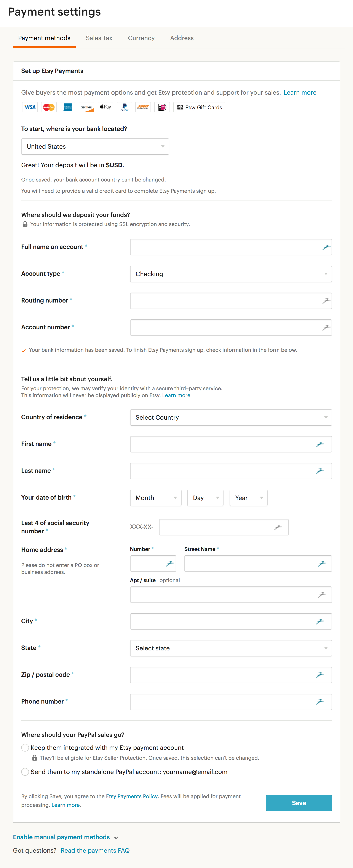Viewport: 353px width, 868px height.
Task: Click into the Full name on account field
Action: [231, 247]
